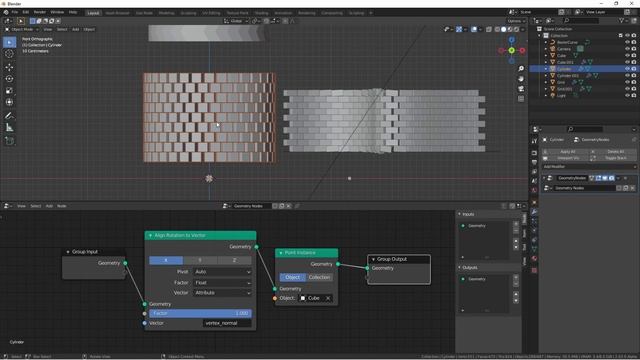Open the viewport View menu
Viewport: 640px width, 360px height.
48,29
